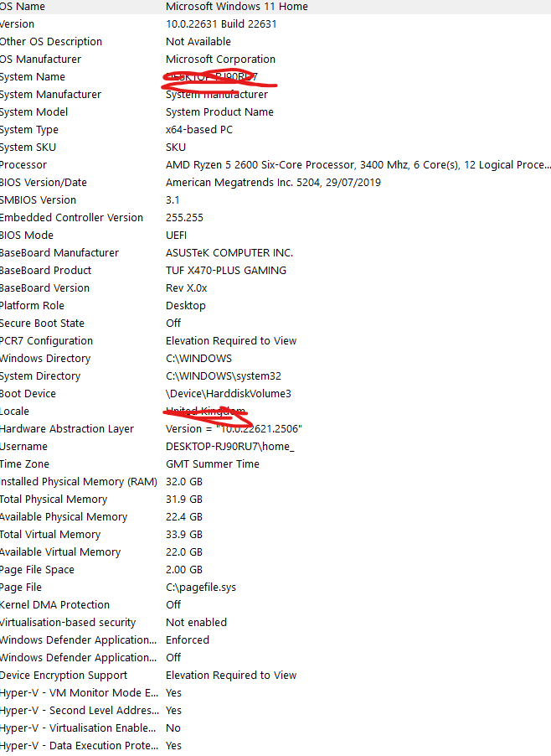The image size is (551, 756).
Task: Select the '2.00 GB' page file space
Action: pyautogui.click(x=184, y=570)
